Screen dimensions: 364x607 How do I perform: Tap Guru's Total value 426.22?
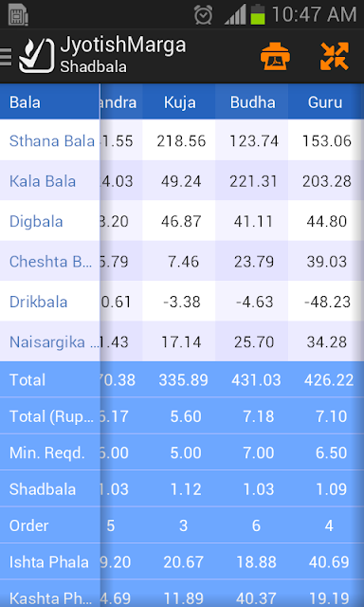click(x=329, y=380)
